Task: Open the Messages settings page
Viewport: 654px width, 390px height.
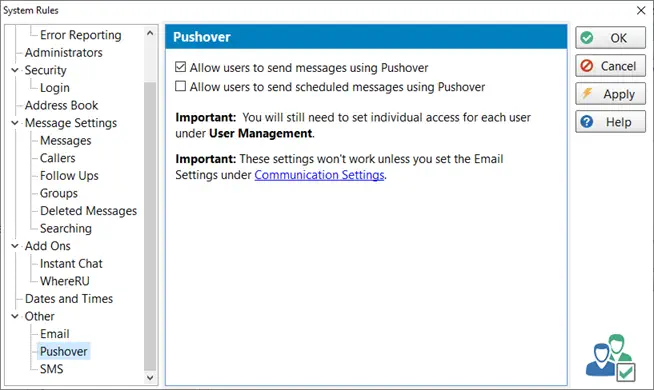Action: click(65, 141)
